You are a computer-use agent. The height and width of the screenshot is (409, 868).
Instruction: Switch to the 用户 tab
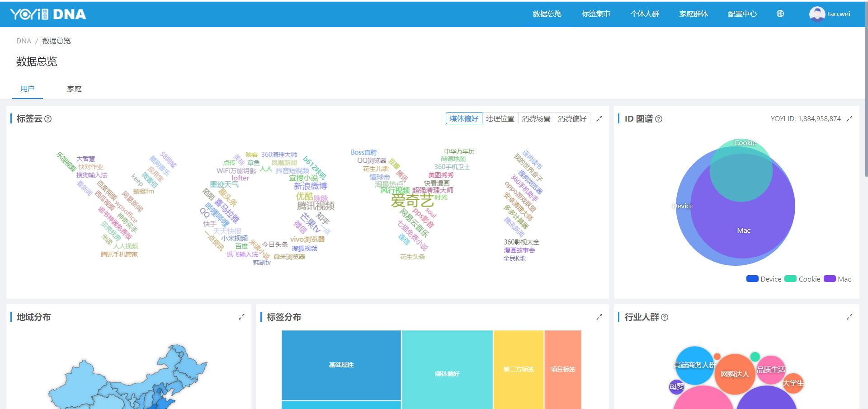coord(28,89)
